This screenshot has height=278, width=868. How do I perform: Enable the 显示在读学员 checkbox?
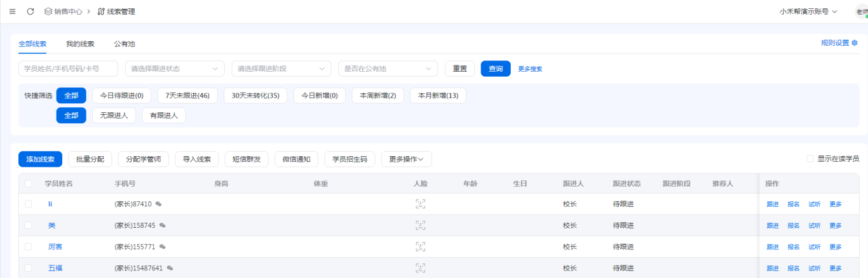[810, 159]
